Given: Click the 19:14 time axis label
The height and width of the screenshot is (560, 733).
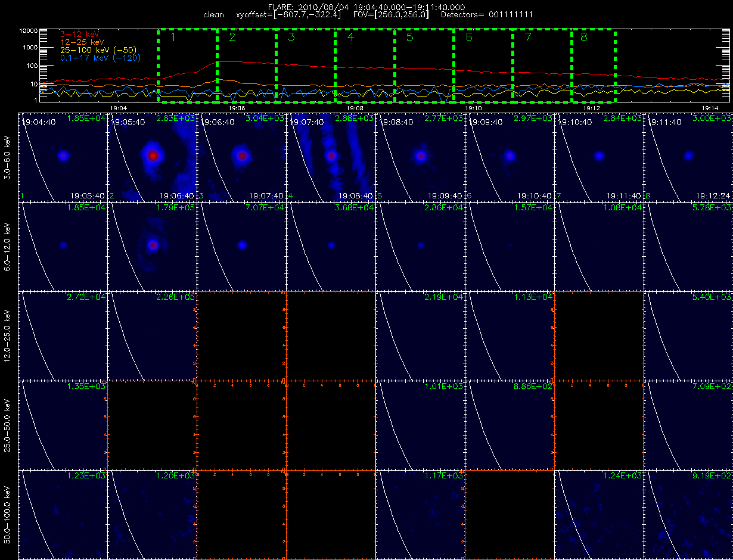Looking at the screenshot, I should tap(709, 108).
